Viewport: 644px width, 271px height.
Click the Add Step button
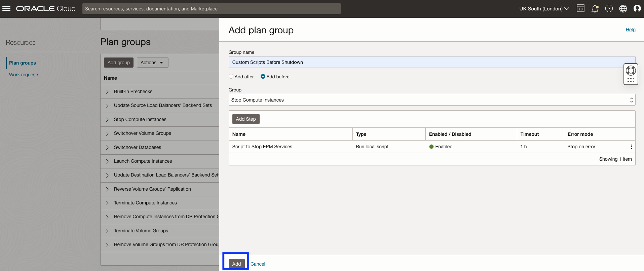click(246, 119)
